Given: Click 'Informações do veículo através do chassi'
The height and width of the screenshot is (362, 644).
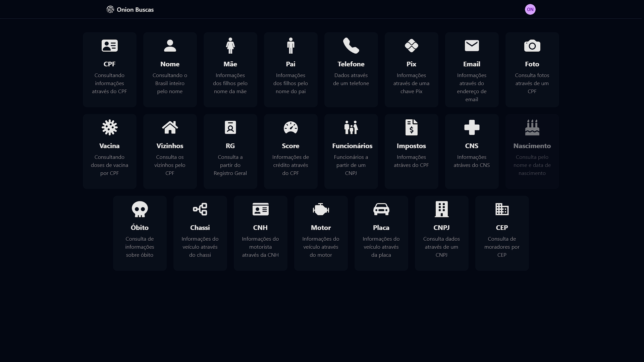Looking at the screenshot, I should point(200,247).
